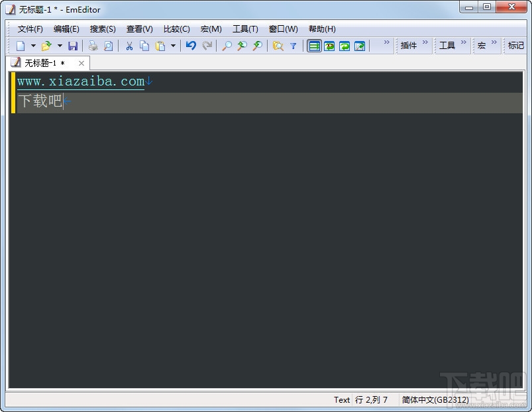The height and width of the screenshot is (412, 532).
Task: Open the 工具(T) menu
Action: click(245, 29)
